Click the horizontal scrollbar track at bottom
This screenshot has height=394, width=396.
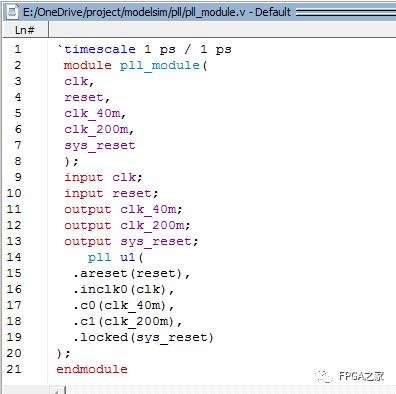(x=230, y=390)
